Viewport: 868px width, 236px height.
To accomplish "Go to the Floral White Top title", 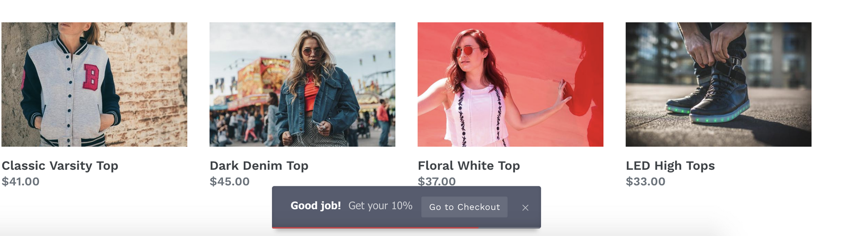I will (469, 166).
